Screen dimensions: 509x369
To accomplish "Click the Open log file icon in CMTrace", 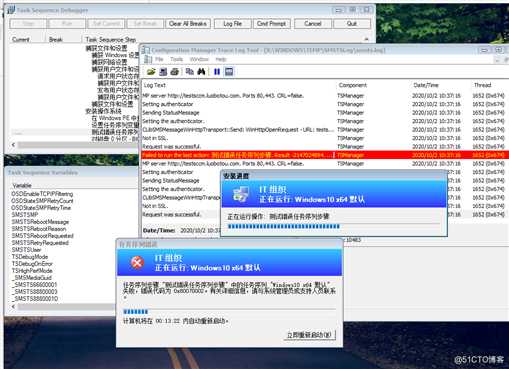I will tap(151, 72).
